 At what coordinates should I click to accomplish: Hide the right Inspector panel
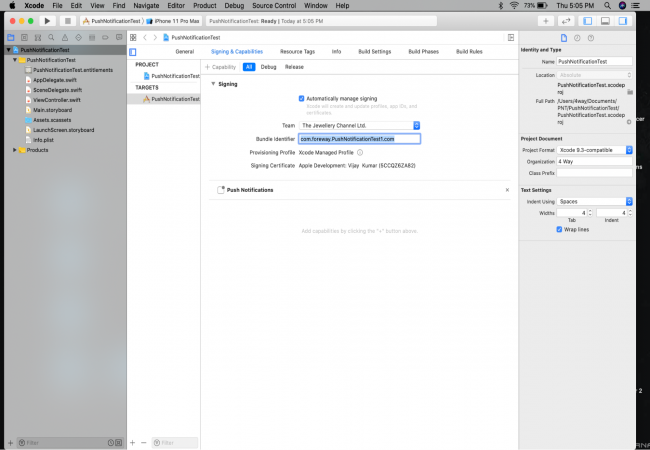623,21
